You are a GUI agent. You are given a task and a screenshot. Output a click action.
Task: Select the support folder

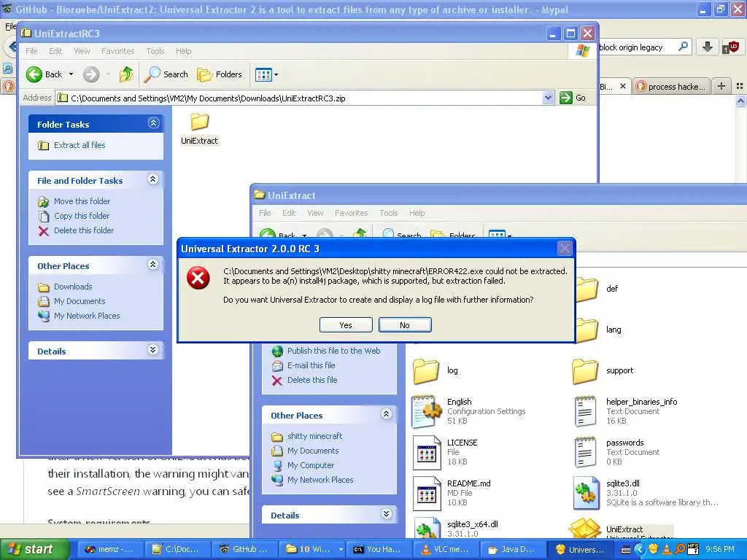603,370
